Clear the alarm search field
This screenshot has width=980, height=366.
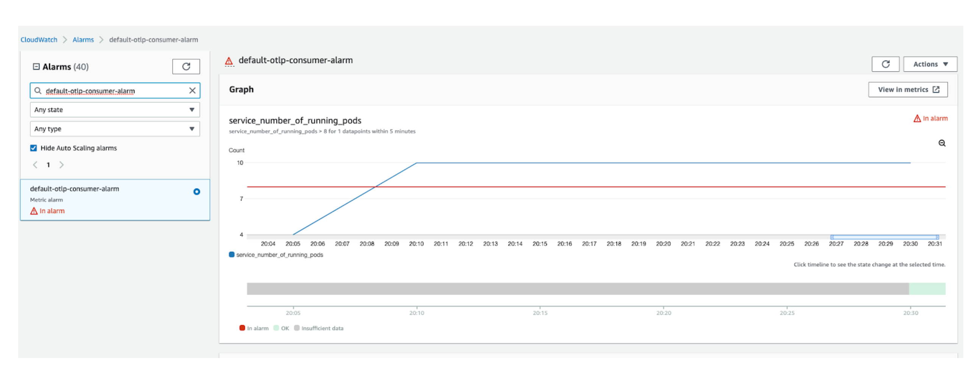coord(192,91)
